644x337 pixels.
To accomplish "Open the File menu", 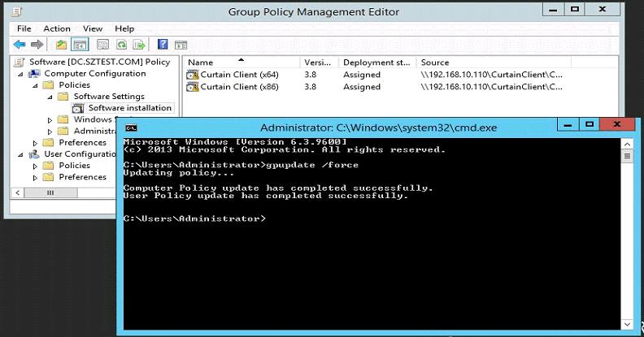I will pos(24,28).
